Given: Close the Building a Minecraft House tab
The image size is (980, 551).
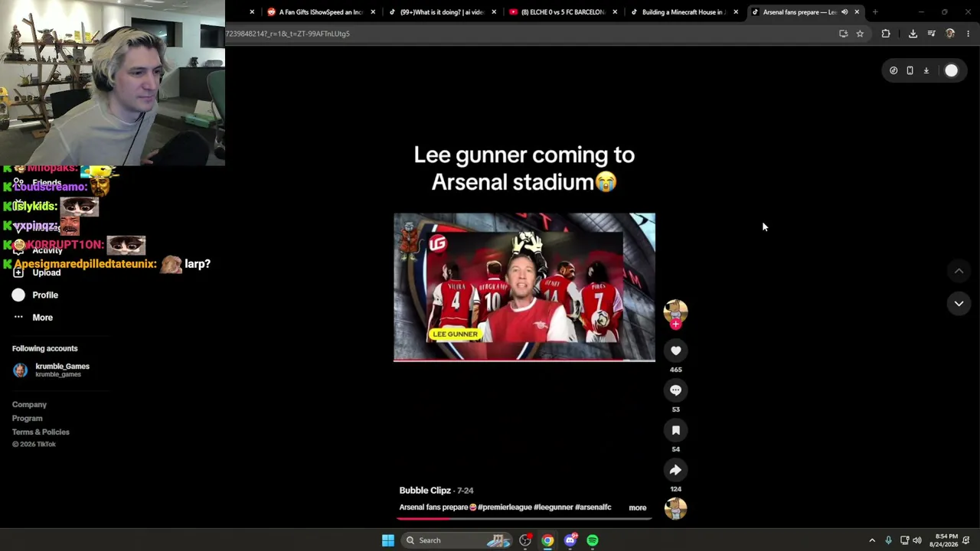Looking at the screenshot, I should coord(736,12).
